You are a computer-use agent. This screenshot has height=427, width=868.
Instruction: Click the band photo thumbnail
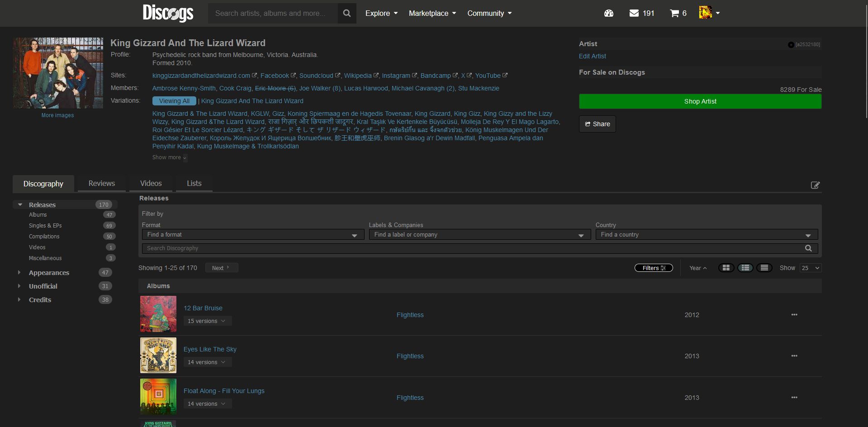tap(58, 73)
